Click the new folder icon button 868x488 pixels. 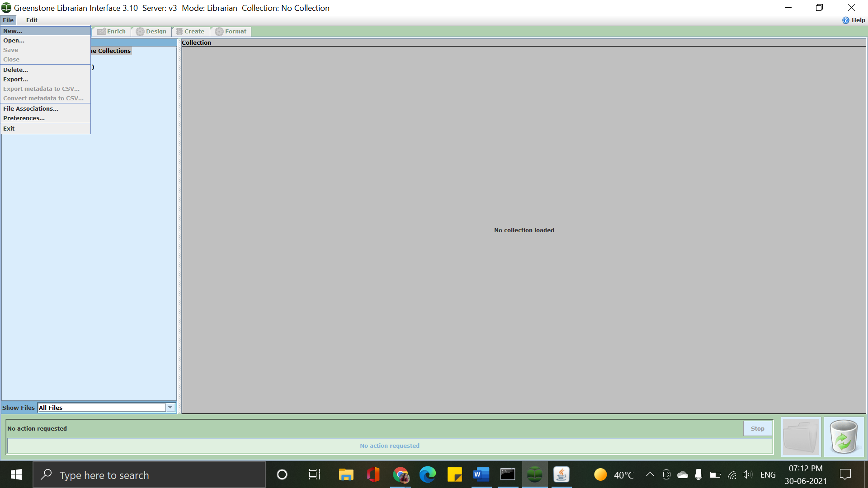pos(801,437)
